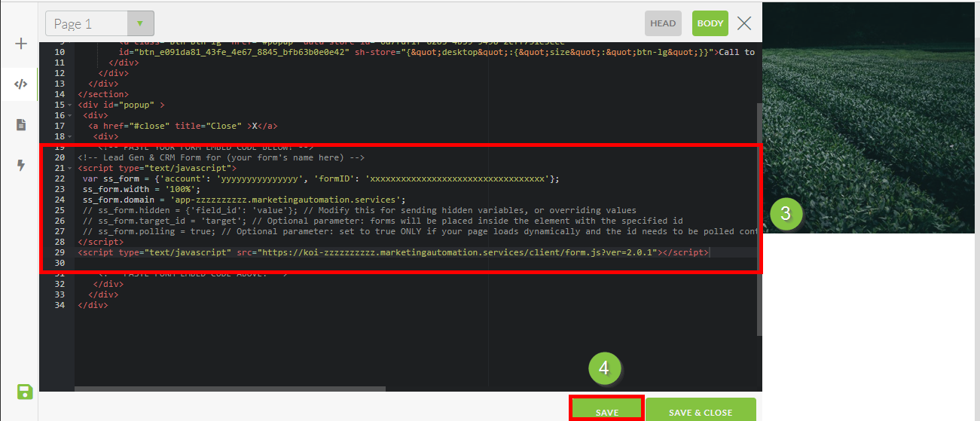Click line number 34 in the gutter

pyautogui.click(x=60, y=306)
